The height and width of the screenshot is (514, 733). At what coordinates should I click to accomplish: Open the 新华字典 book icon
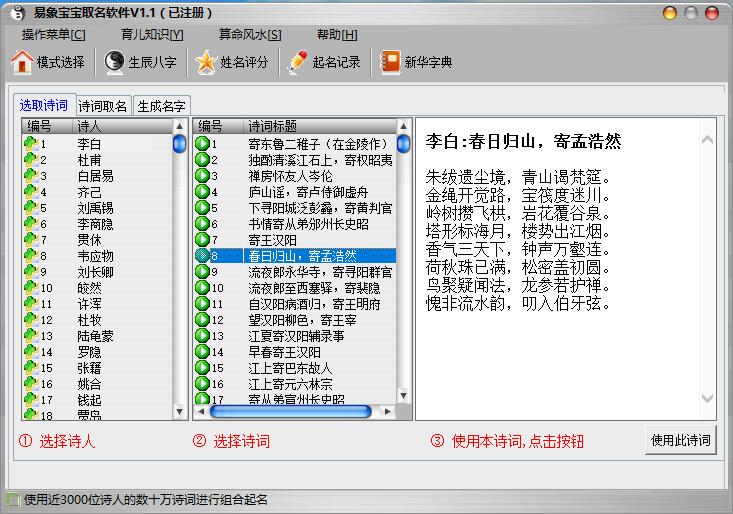(390, 62)
